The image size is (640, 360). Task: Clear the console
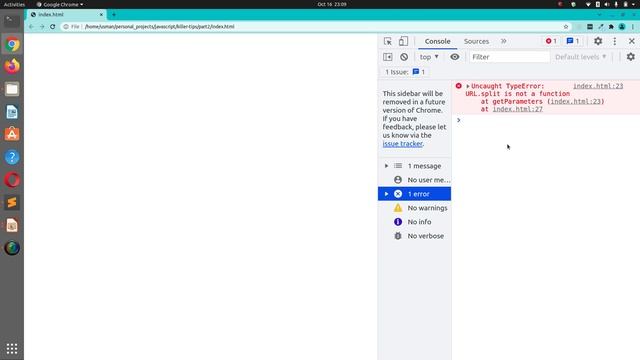point(404,57)
